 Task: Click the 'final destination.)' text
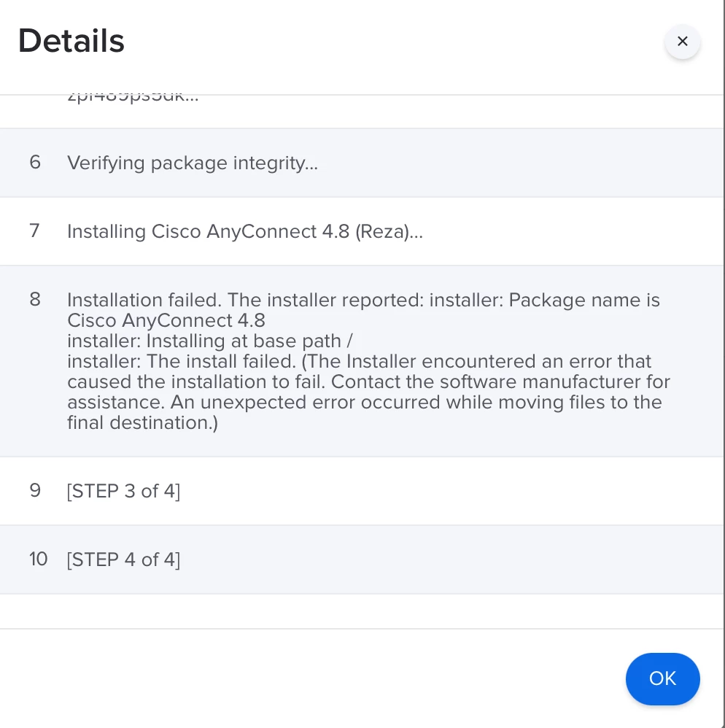point(142,422)
